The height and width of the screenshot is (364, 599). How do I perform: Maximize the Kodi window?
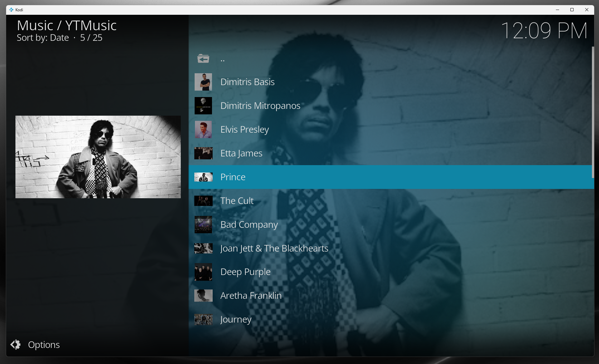tap(572, 10)
